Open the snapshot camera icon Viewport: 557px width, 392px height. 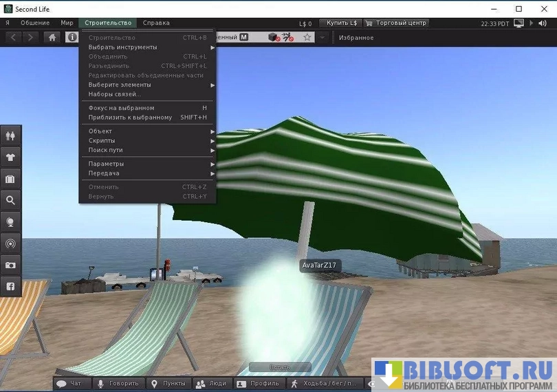pyautogui.click(x=10, y=265)
